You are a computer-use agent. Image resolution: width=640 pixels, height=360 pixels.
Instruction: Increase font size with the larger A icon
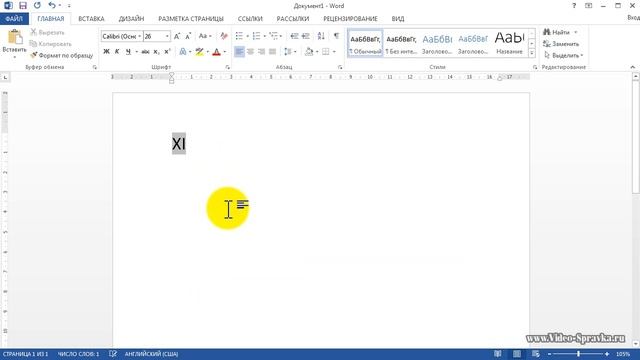click(x=177, y=36)
